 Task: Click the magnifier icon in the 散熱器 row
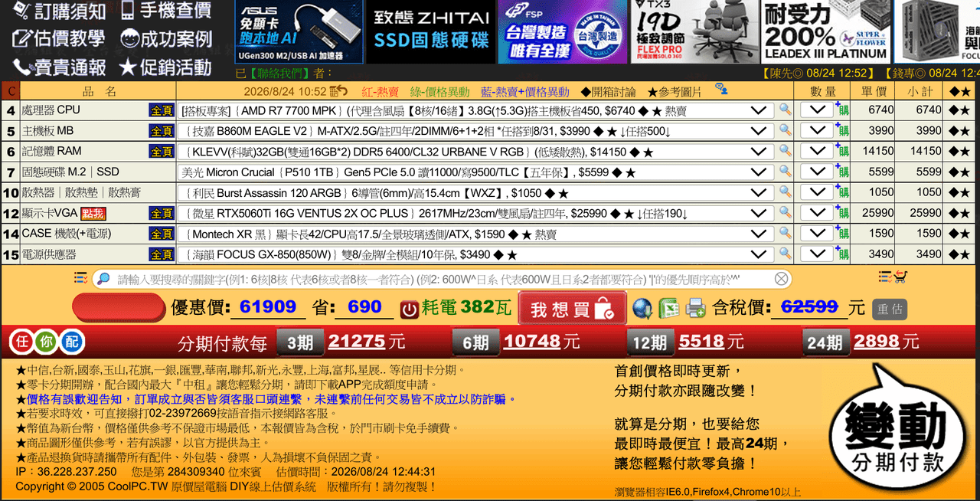(786, 192)
